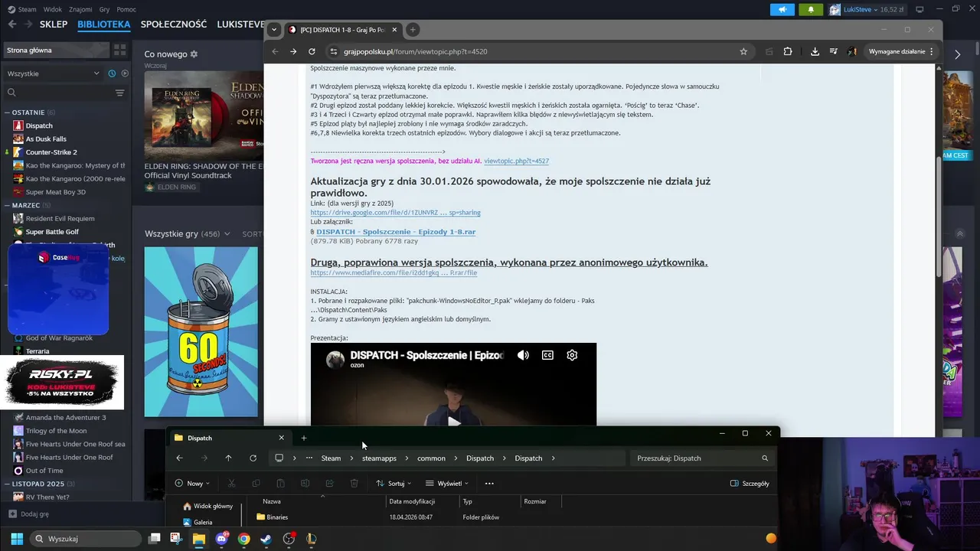Switch to SKLEP tab in Steam
Viewport: 980px width, 551px height.
click(54, 24)
